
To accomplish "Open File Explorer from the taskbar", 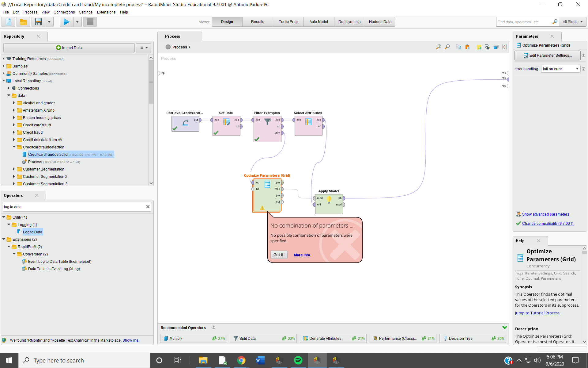I will [203, 360].
